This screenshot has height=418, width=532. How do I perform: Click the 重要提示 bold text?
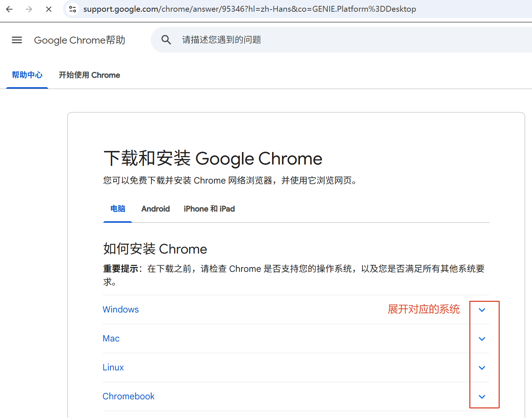121,269
